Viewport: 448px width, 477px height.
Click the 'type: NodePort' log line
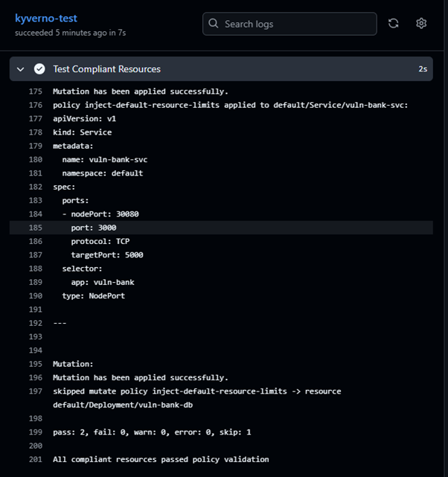[x=93, y=295]
